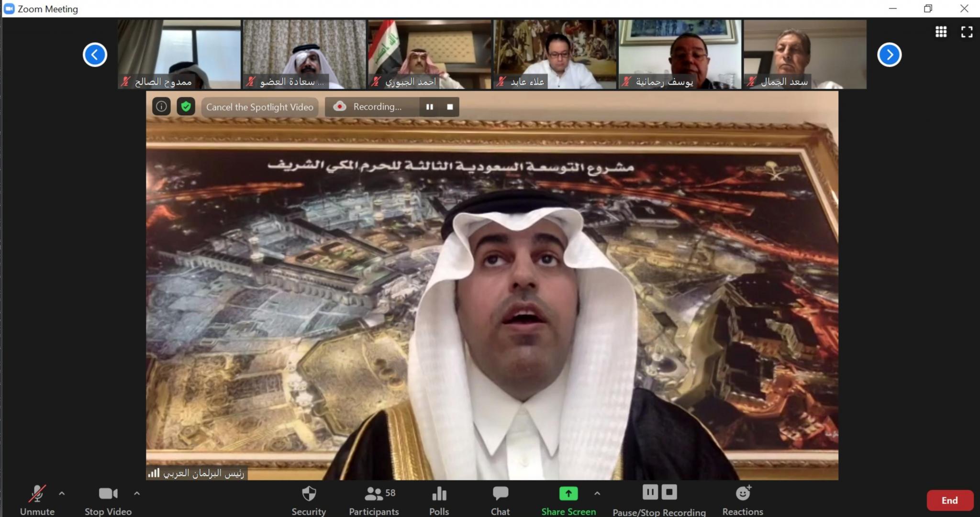This screenshot has height=517, width=980.
Task: Click the red End button
Action: [x=950, y=500]
